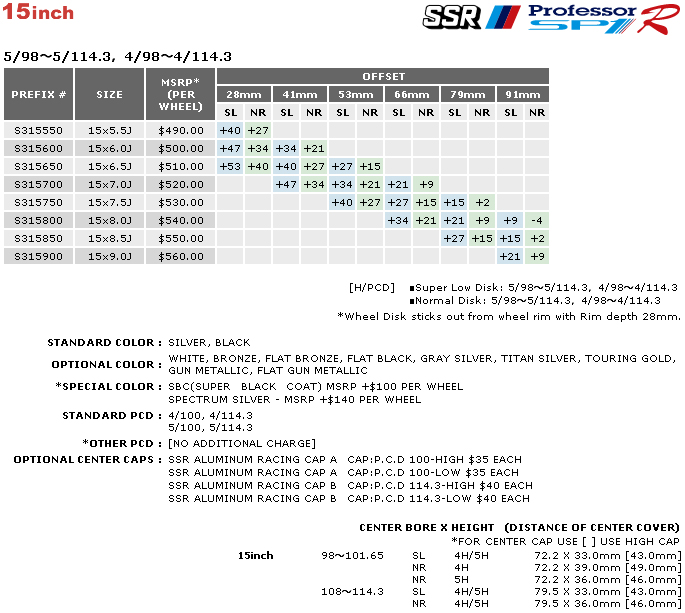Screen dimensions: 685x613
Task: Select the 15inch page heading
Action: pos(38,12)
